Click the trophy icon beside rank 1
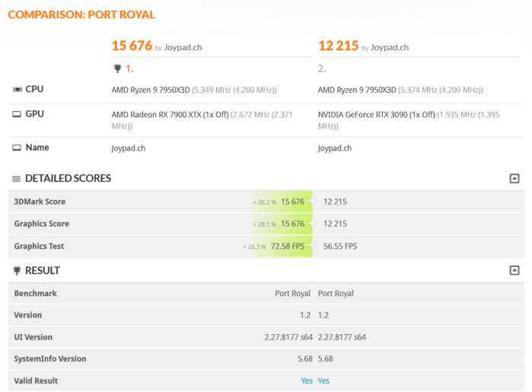This screenshot has width=532, height=392. 117,69
